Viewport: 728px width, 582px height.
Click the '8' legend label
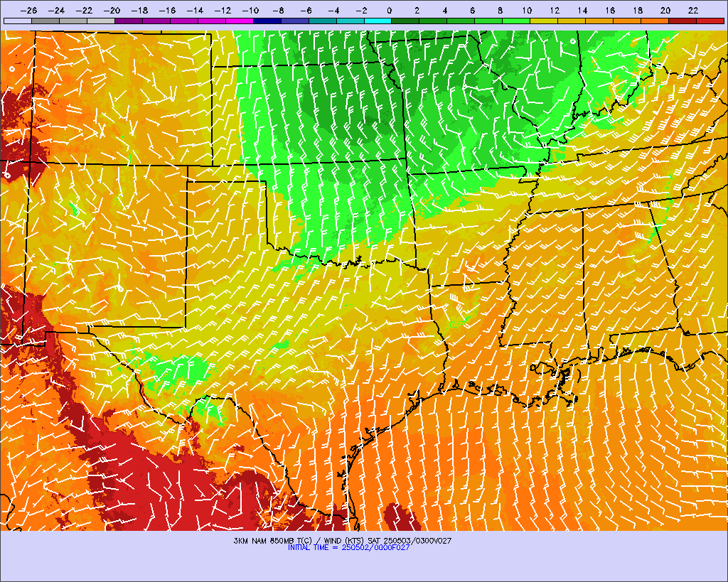[500, 10]
